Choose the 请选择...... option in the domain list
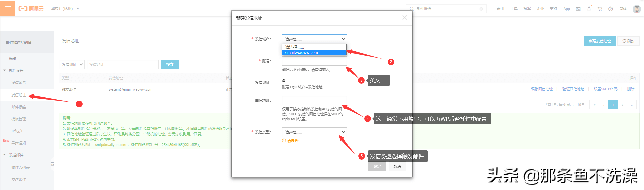This screenshot has height=190, width=644. pyautogui.click(x=314, y=47)
